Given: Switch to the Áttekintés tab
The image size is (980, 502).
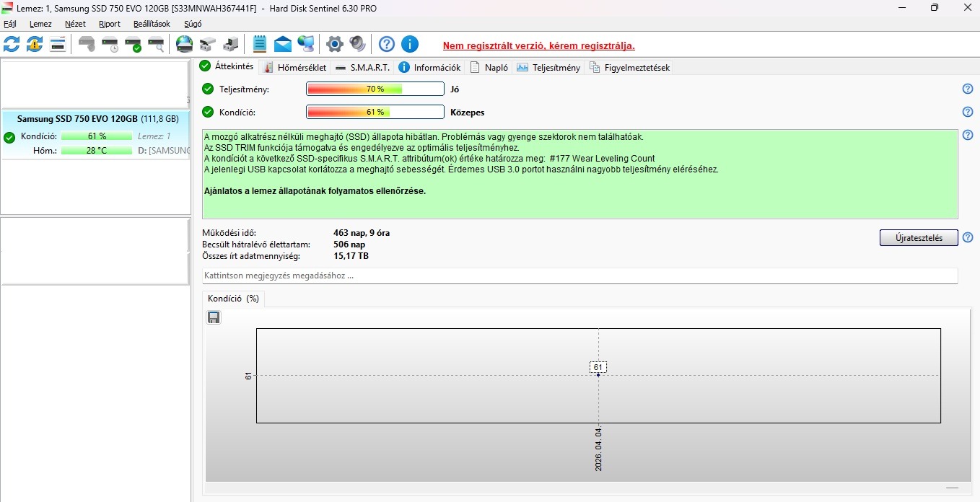Looking at the screenshot, I should (x=227, y=66).
